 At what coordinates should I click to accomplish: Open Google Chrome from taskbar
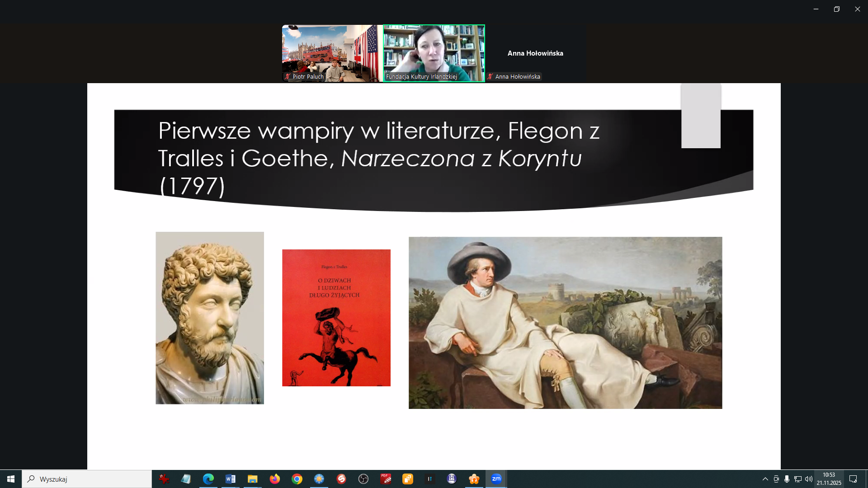[297, 479]
